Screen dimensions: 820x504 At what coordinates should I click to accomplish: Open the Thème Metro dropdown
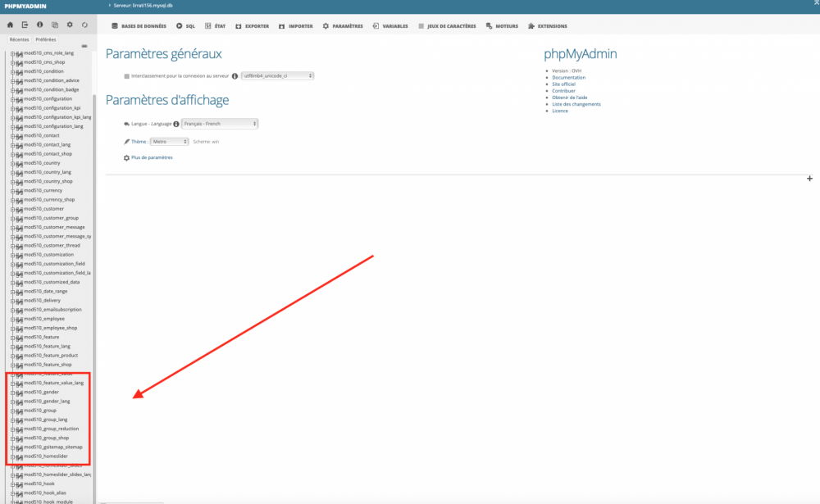click(170, 142)
